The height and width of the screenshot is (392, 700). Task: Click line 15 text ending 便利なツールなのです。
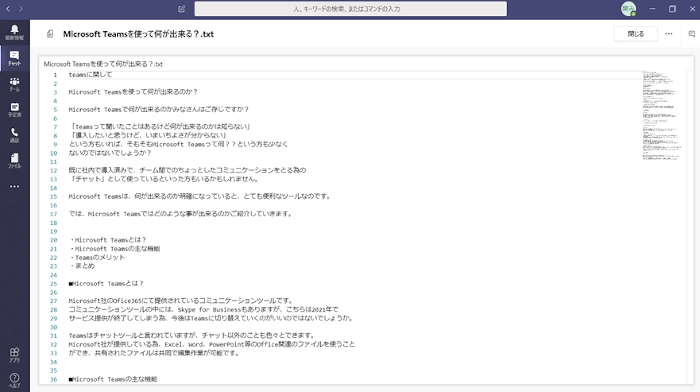pos(200,196)
